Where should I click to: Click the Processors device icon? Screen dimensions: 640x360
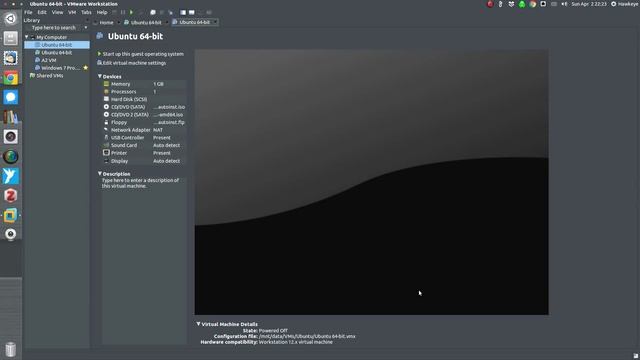(106, 91)
